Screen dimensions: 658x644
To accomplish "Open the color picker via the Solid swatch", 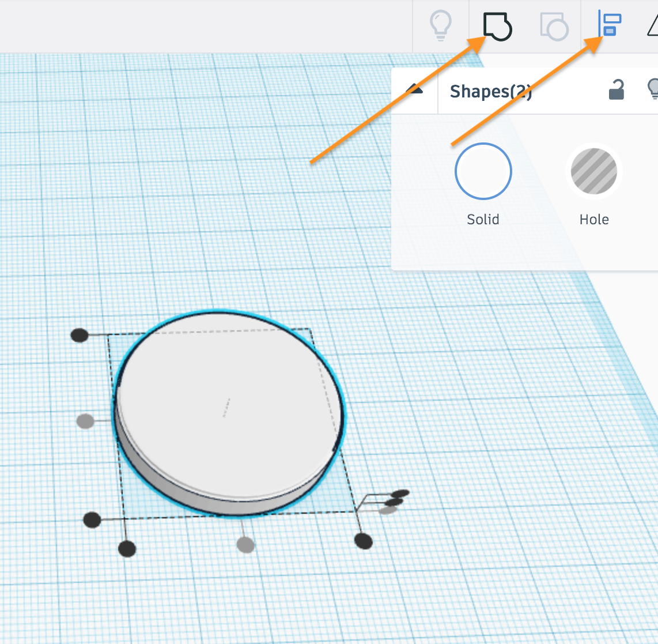I will (483, 171).
